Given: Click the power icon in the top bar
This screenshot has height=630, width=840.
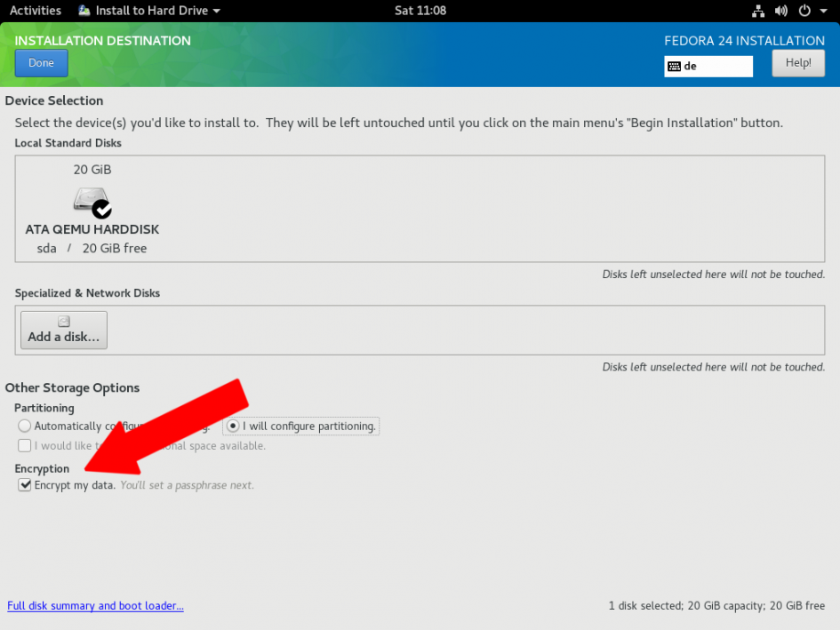Looking at the screenshot, I should pos(806,11).
